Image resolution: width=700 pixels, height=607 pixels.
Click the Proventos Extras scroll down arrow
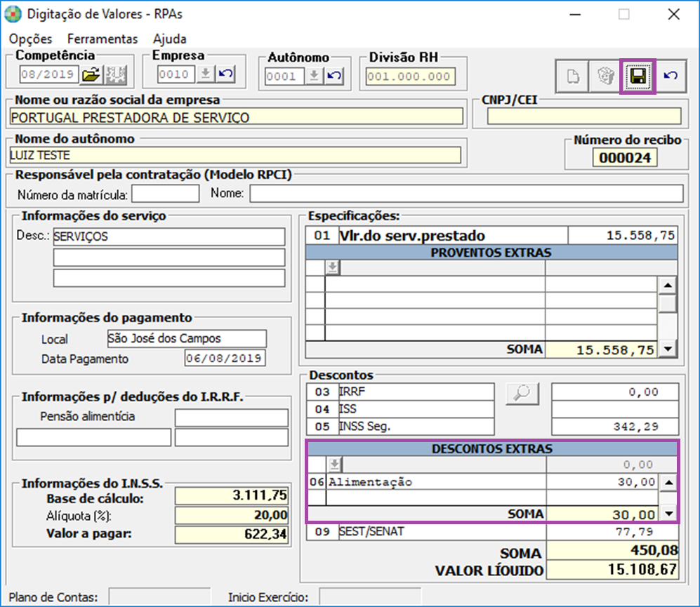(668, 349)
